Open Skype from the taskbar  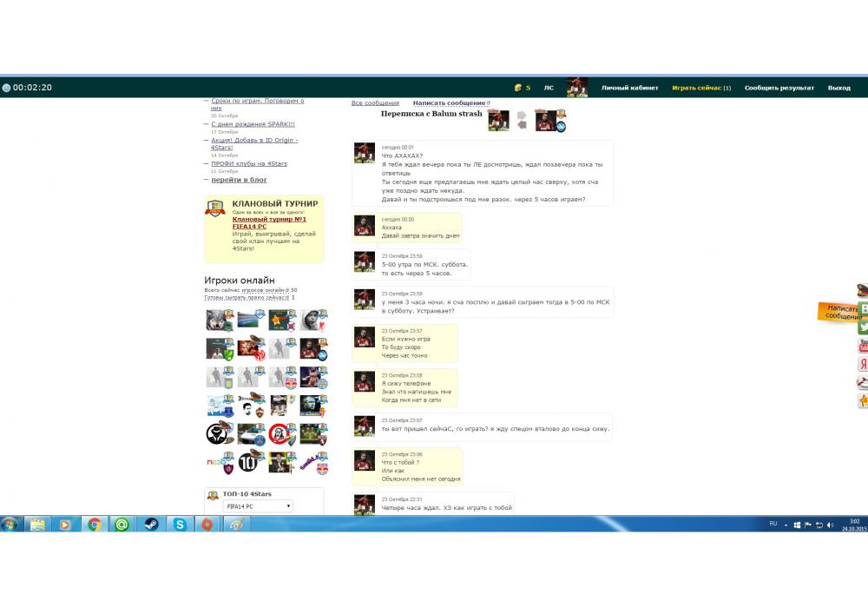(179, 525)
